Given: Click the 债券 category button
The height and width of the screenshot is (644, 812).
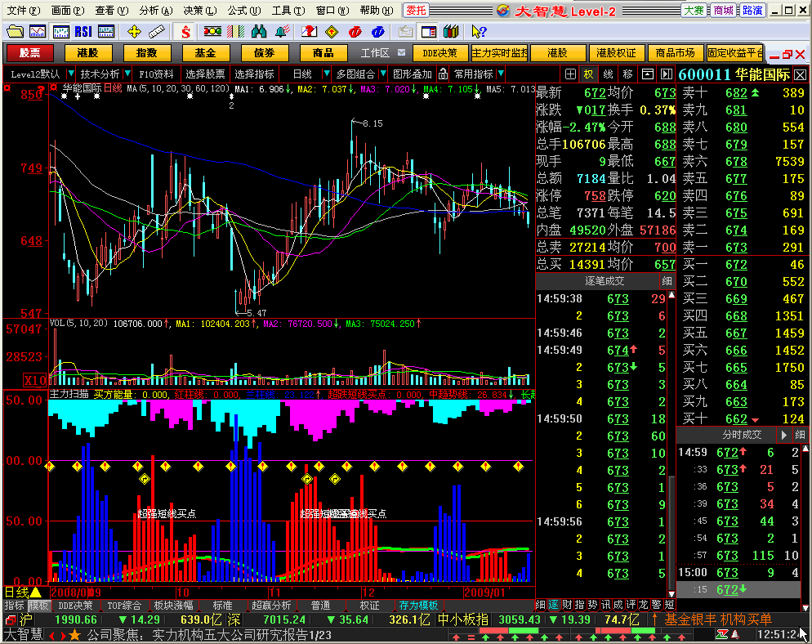Looking at the screenshot, I should (x=264, y=53).
